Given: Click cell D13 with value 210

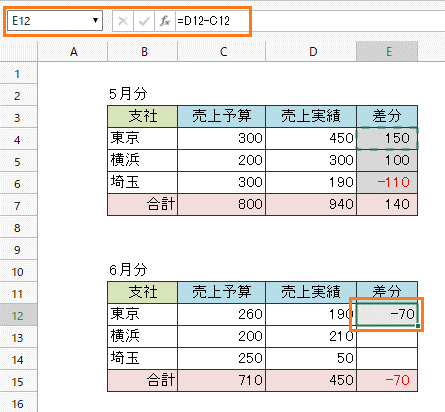Looking at the screenshot, I should tap(311, 336).
